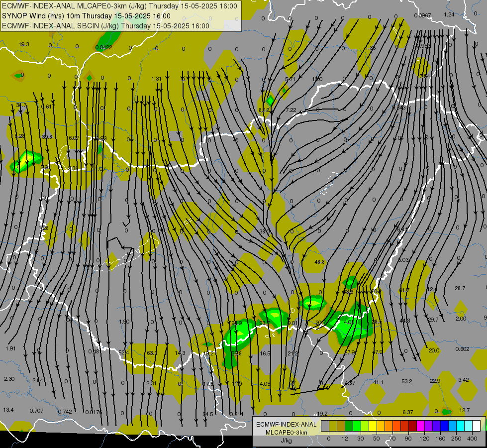The image size is (487, 448).
Task: Click the map value 48.8
Action: point(319,262)
